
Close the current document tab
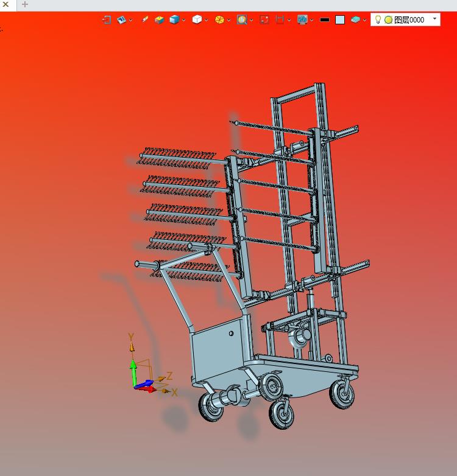5,4
